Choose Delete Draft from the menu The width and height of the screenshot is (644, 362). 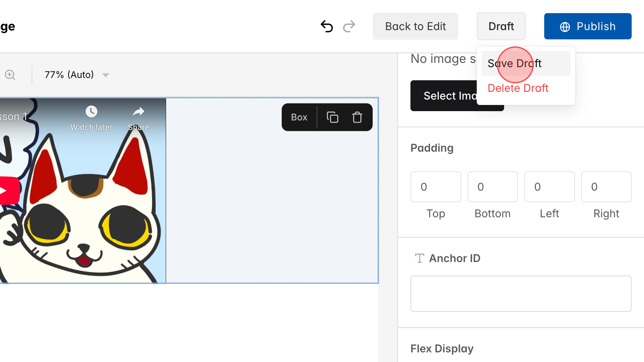coord(518,88)
